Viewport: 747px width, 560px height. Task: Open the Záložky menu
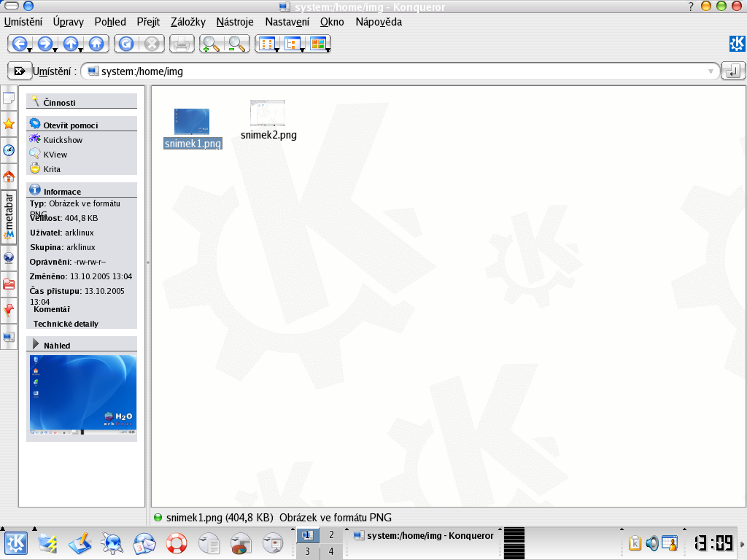point(188,22)
